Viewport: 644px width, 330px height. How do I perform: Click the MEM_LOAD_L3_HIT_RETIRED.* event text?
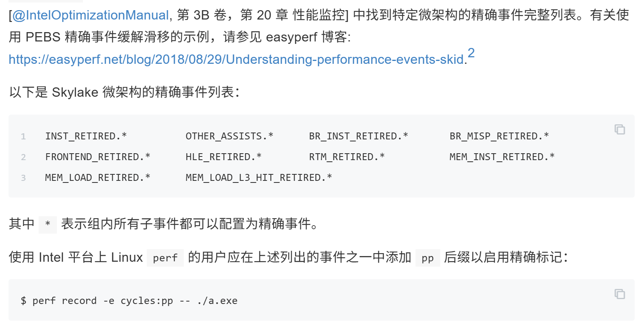tap(259, 178)
